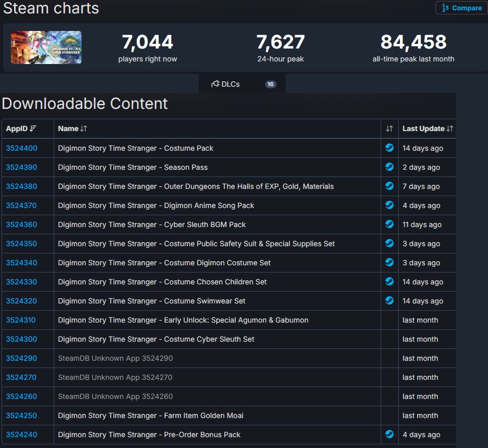Select Cyber Sleuth BGM Pack name
Image resolution: width=488 pixels, height=448 pixels.
152,225
